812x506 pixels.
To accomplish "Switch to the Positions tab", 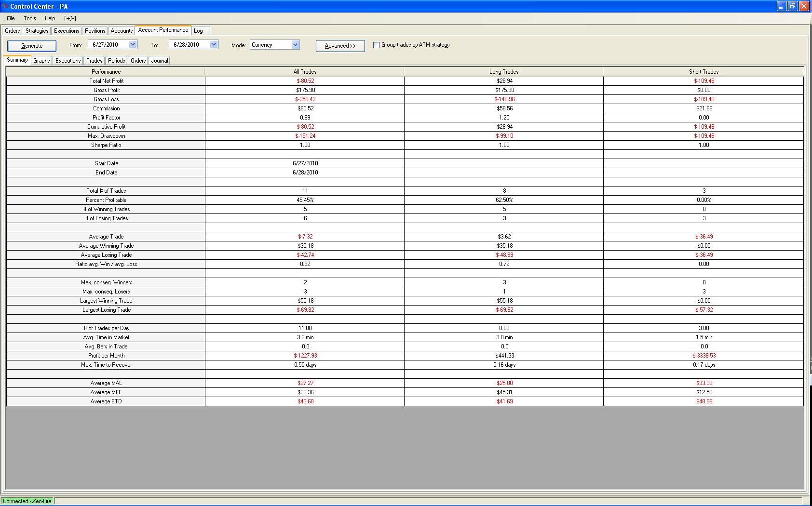I will [95, 31].
